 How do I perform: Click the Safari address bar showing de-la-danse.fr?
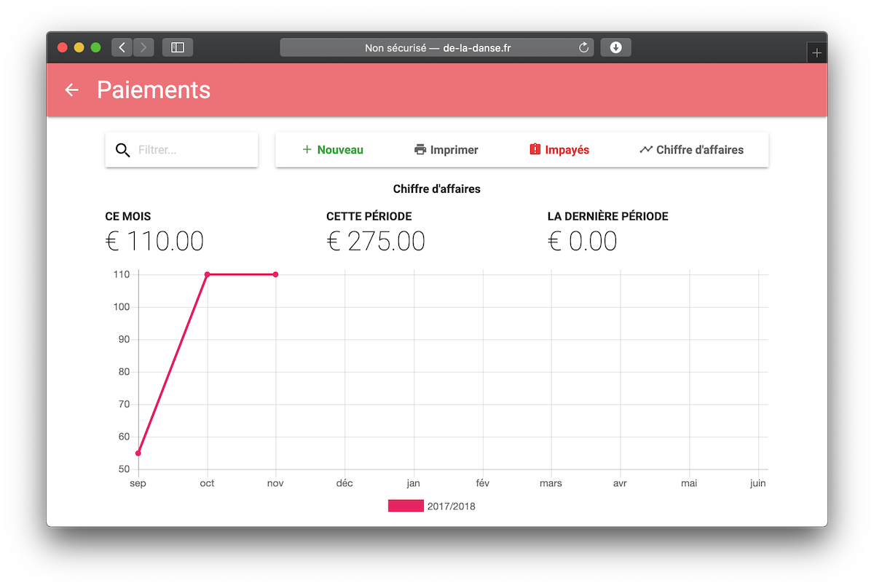pyautogui.click(x=437, y=47)
